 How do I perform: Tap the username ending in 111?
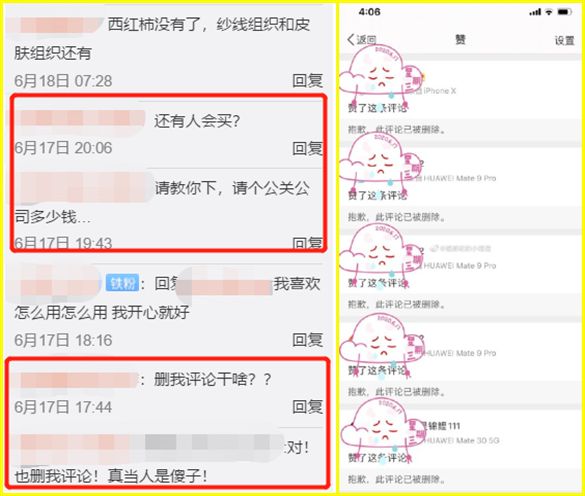441,426
